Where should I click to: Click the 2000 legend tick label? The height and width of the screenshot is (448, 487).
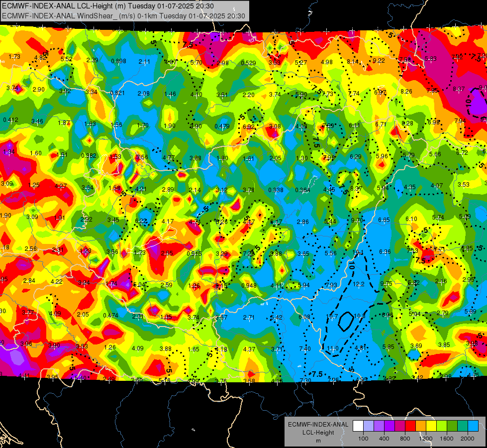pyautogui.click(x=468, y=439)
